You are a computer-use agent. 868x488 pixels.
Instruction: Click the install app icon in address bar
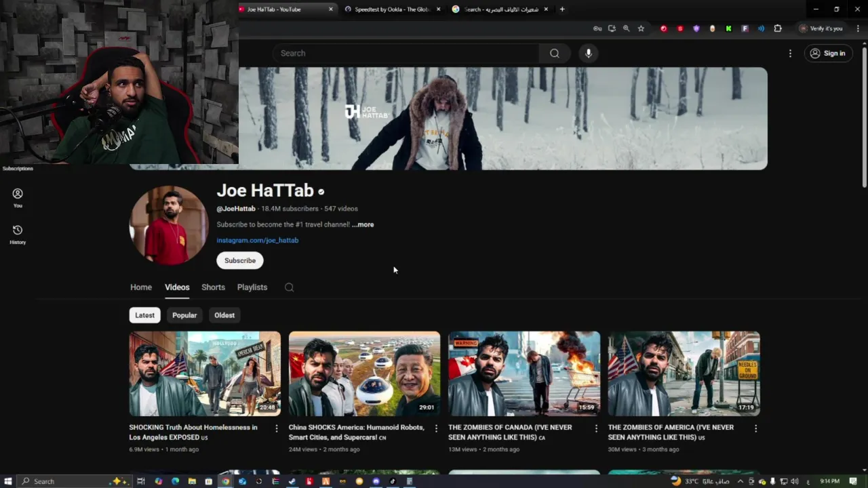pos(612,28)
